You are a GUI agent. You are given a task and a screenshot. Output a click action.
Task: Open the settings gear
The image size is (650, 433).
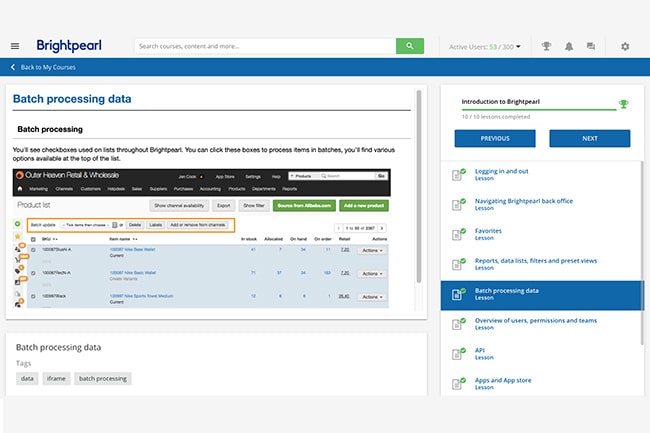(625, 46)
